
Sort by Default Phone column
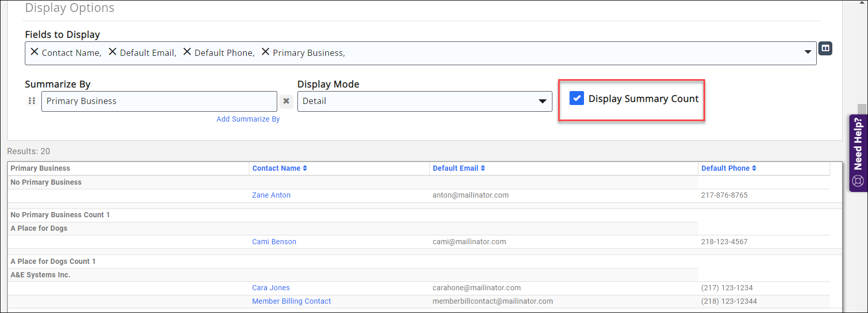point(728,168)
